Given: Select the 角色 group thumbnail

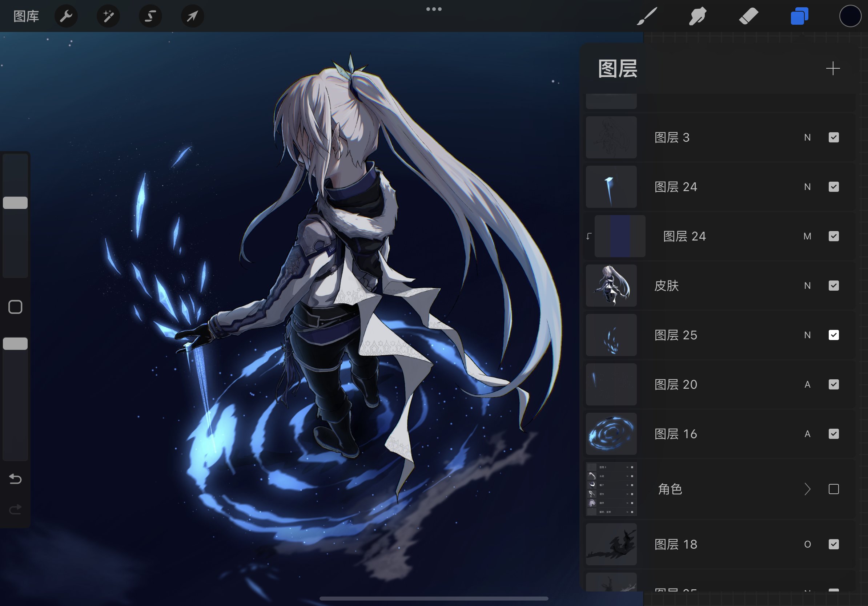Looking at the screenshot, I should pyautogui.click(x=611, y=489).
